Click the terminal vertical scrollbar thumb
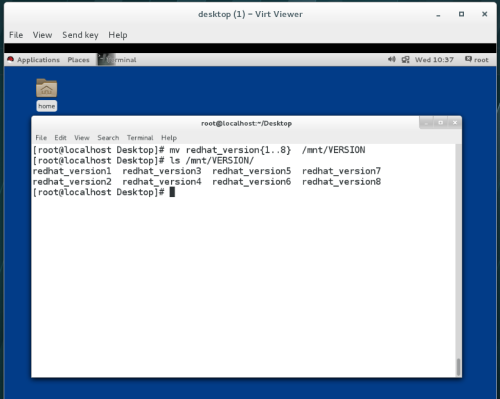500x399 pixels. tap(458, 367)
